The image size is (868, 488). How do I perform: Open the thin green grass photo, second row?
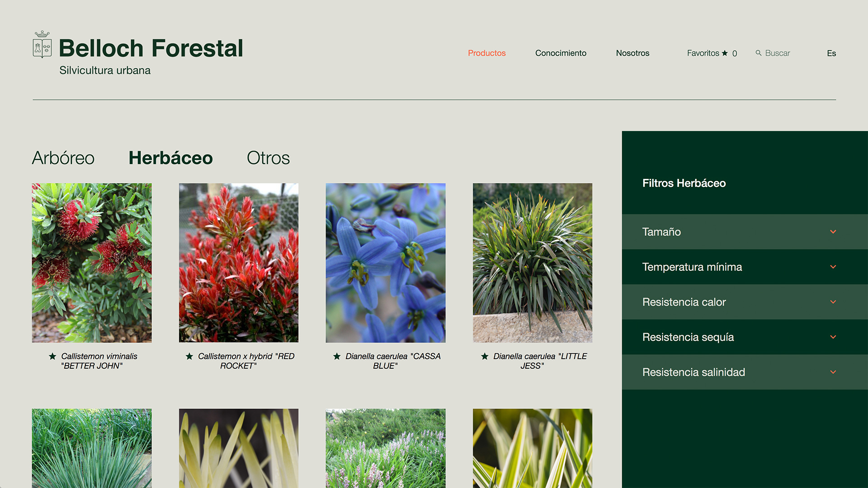click(92, 448)
